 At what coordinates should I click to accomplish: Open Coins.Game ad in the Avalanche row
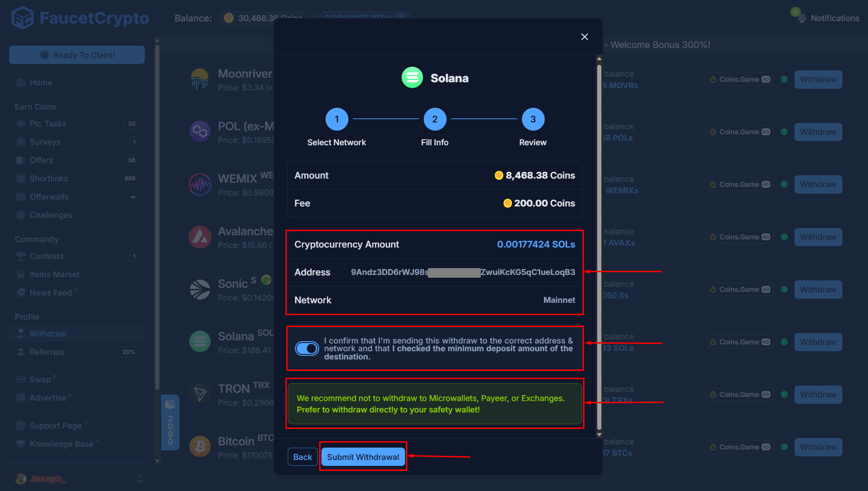click(x=740, y=237)
